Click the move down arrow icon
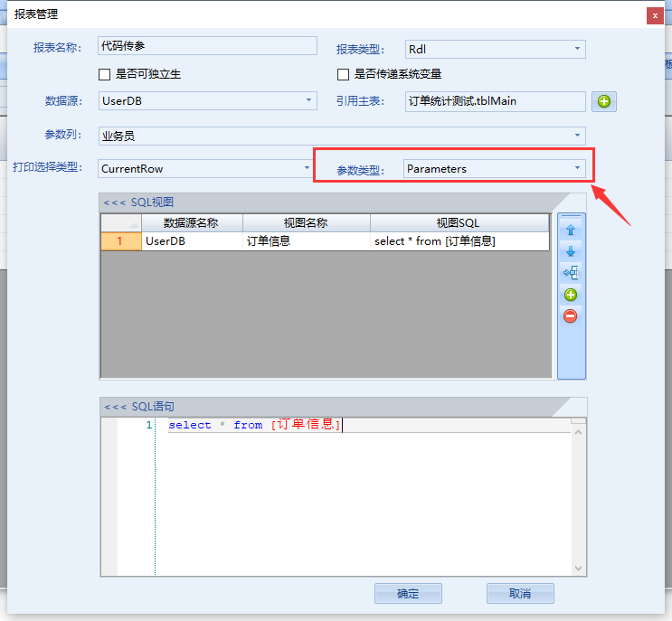Viewport: 672px width, 621px height. [x=571, y=251]
